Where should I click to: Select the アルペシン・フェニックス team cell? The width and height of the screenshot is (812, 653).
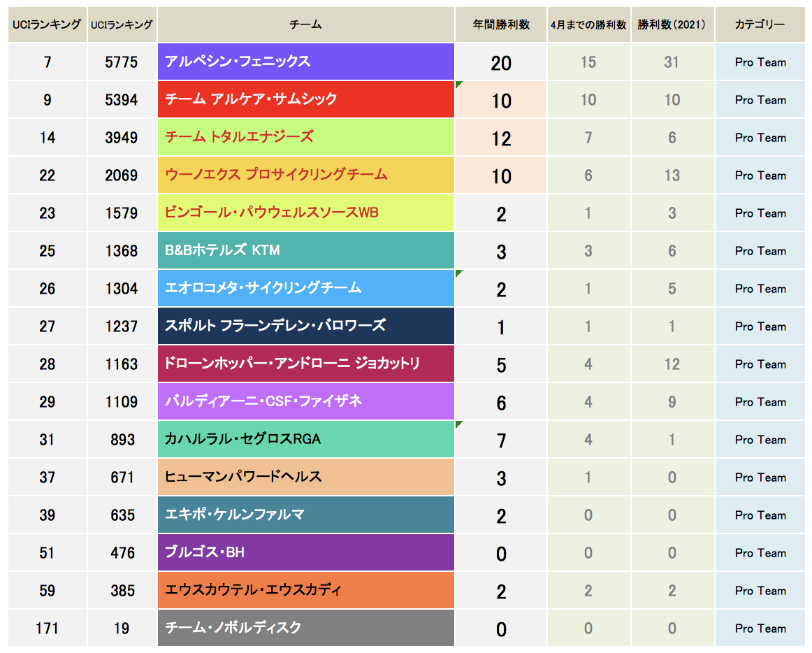pyautogui.click(x=306, y=62)
